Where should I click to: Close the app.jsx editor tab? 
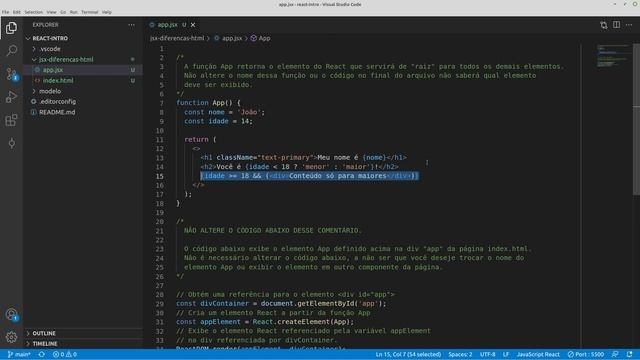(x=193, y=25)
